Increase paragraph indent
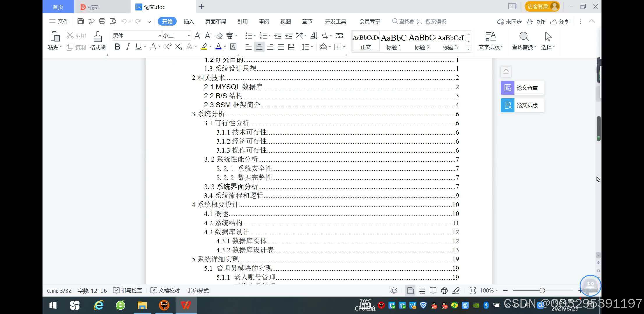The image size is (644, 314). [289, 35]
